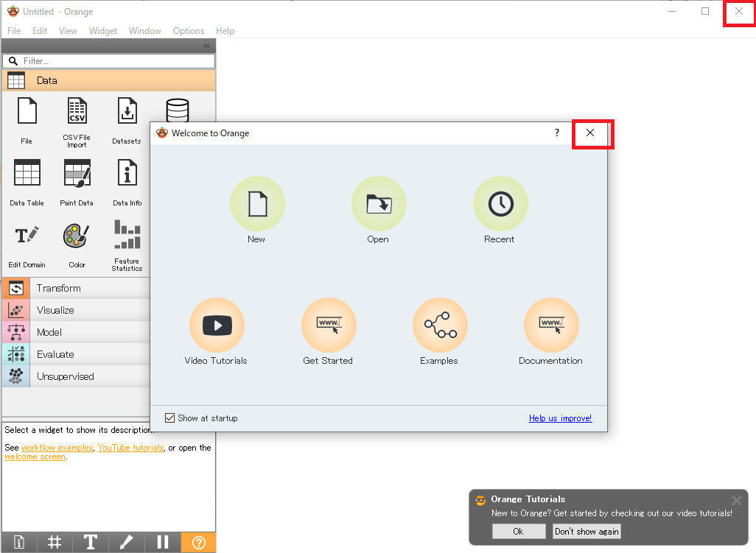This screenshot has width=756, height=553.
Task: Select the Feature Statistics widget
Action: click(127, 236)
